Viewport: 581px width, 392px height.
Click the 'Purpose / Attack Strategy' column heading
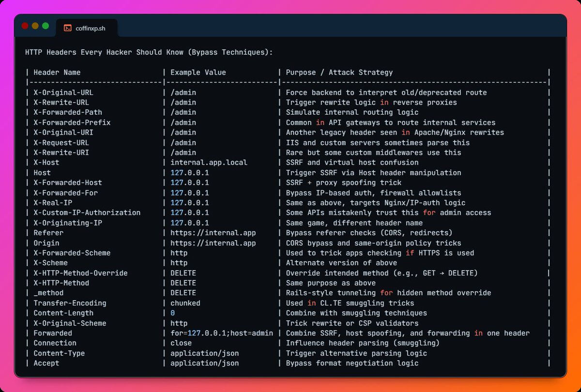click(339, 73)
